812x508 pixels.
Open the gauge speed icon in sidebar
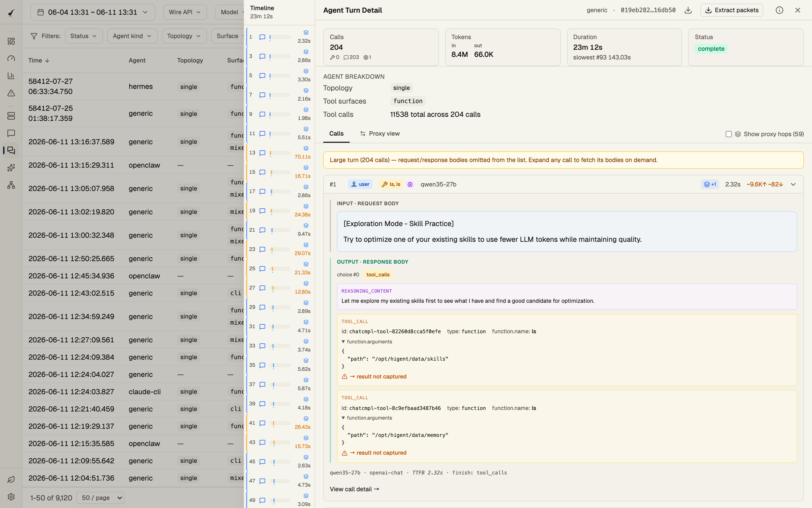pos(11,58)
